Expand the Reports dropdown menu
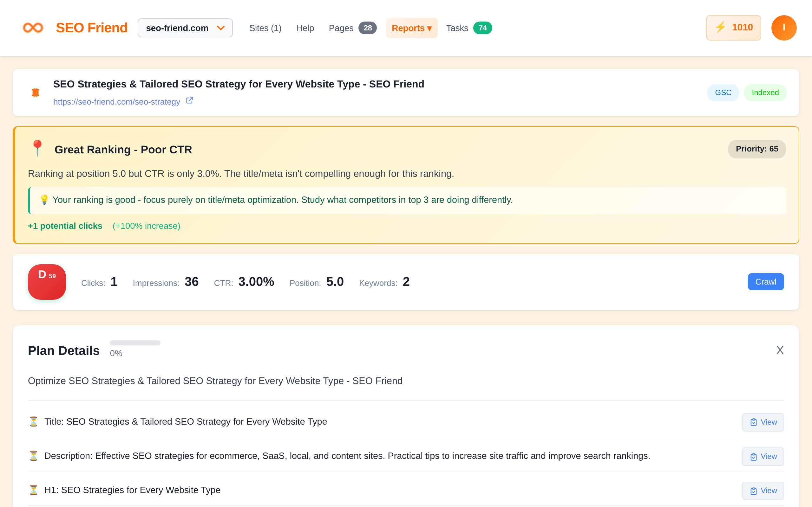Image resolution: width=812 pixels, height=507 pixels. (411, 28)
